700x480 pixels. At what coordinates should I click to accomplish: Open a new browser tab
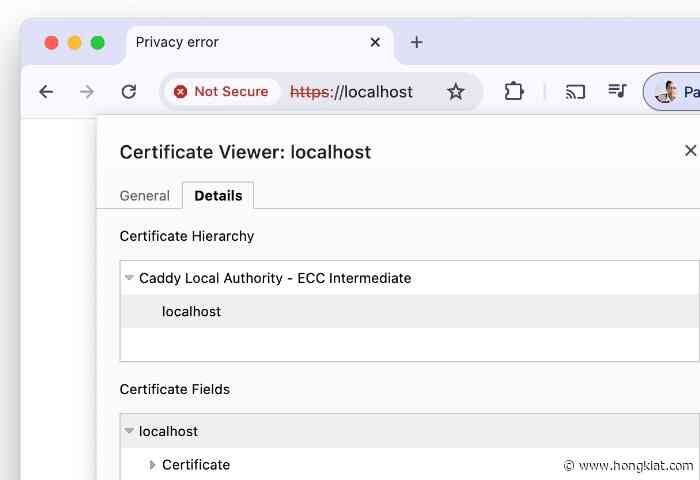(417, 42)
